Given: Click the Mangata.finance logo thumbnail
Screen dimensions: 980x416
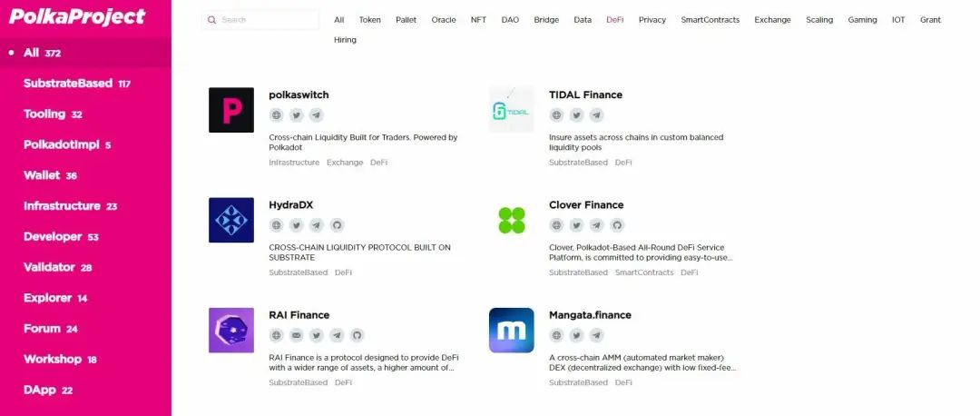Looking at the screenshot, I should 511,331.
